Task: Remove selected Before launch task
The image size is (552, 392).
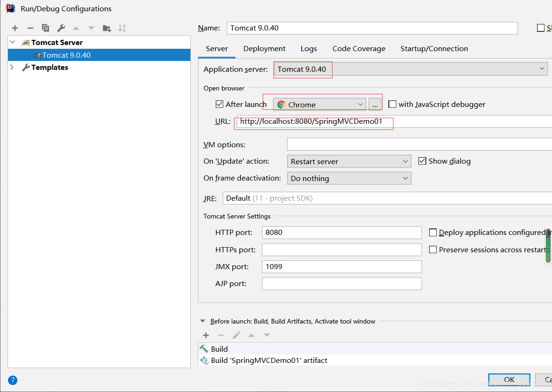Action: (221, 335)
